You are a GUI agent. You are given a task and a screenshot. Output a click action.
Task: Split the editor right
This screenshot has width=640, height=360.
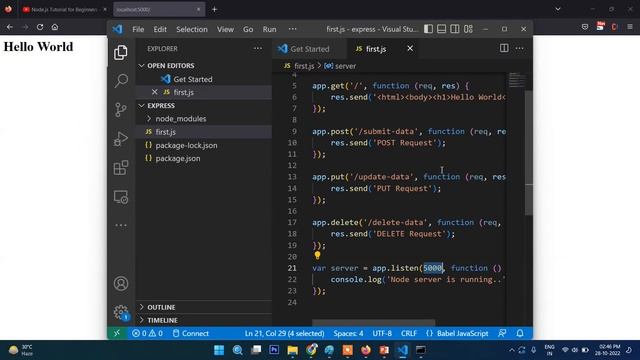pos(504,48)
